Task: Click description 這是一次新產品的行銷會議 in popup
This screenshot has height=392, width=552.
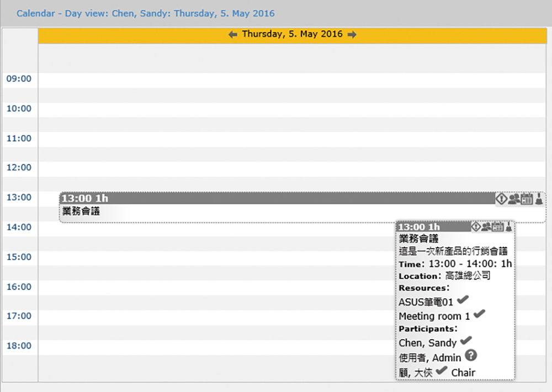Action: (x=453, y=251)
